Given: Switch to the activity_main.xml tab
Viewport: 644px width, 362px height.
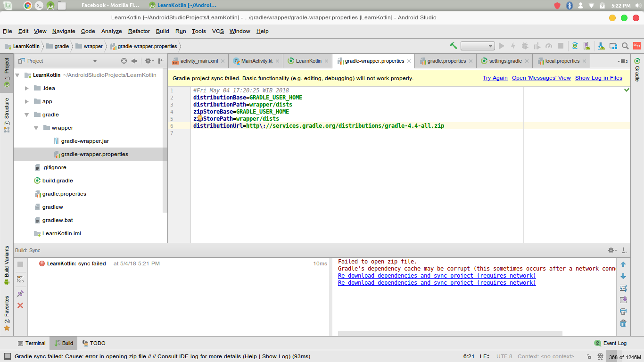Looking at the screenshot, I should pos(199,61).
